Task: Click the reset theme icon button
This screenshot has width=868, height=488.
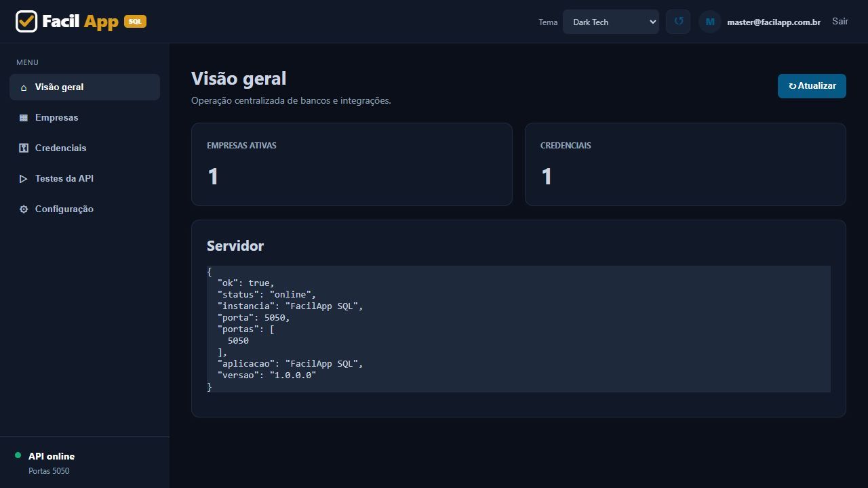Action: coord(678,22)
